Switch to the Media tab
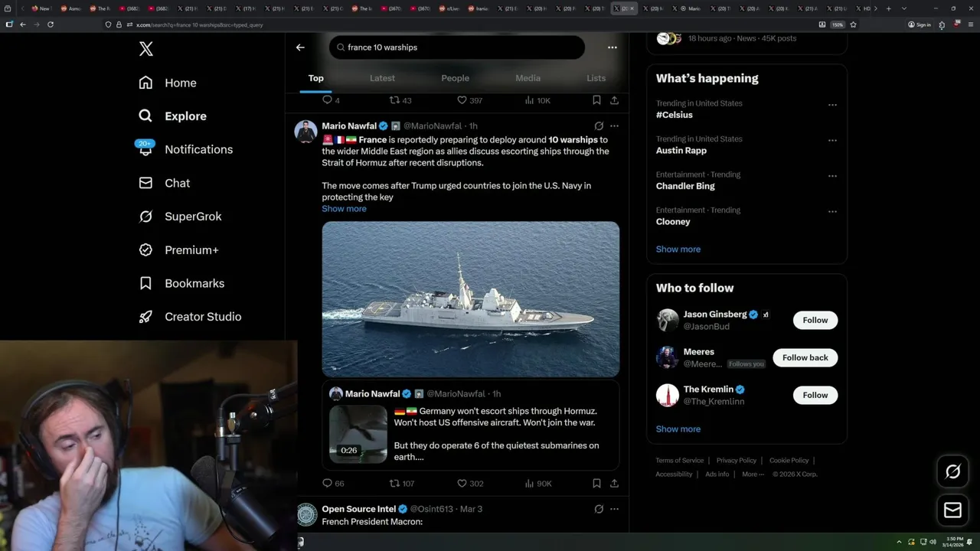This screenshot has width=980, height=551. pos(528,78)
